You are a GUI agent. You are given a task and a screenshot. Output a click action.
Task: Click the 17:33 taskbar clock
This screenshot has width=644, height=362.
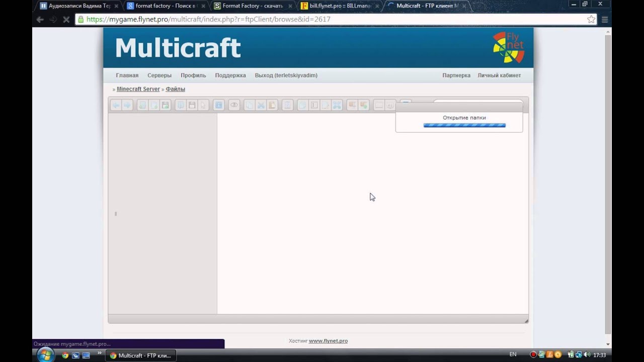click(600, 355)
